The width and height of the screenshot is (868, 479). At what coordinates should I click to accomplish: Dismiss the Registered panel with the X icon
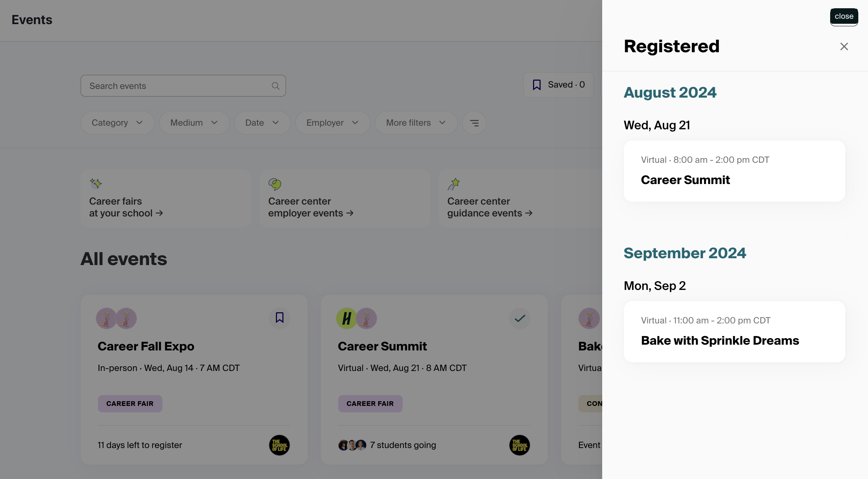[844, 46]
